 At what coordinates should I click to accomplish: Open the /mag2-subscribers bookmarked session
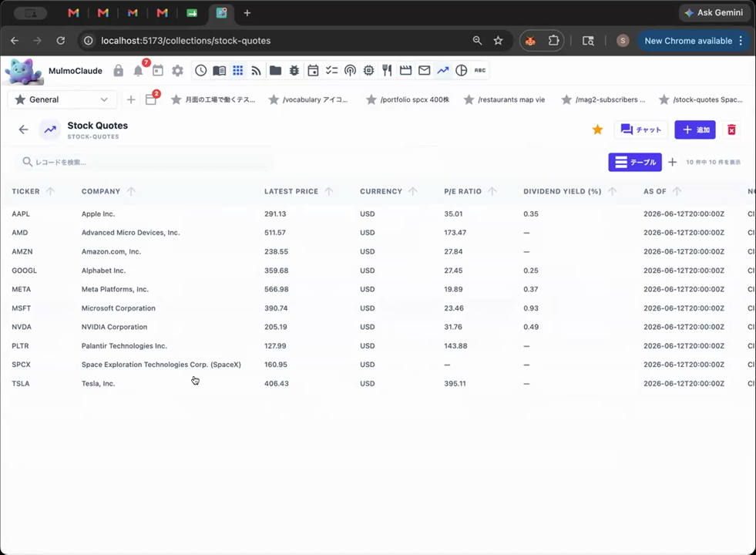pyautogui.click(x=603, y=99)
